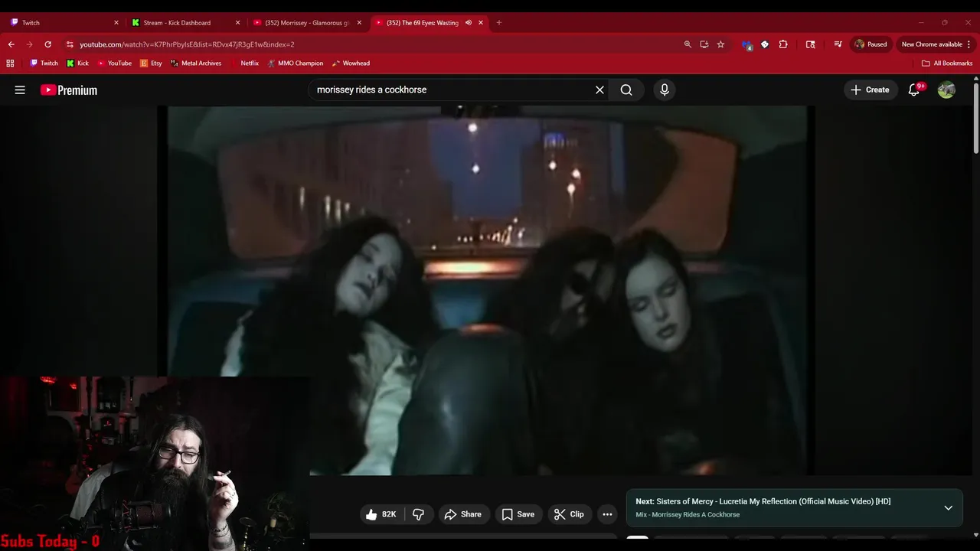Click the zoom magnifier in address bar
This screenshot has width=980, height=551.
(x=688, y=44)
